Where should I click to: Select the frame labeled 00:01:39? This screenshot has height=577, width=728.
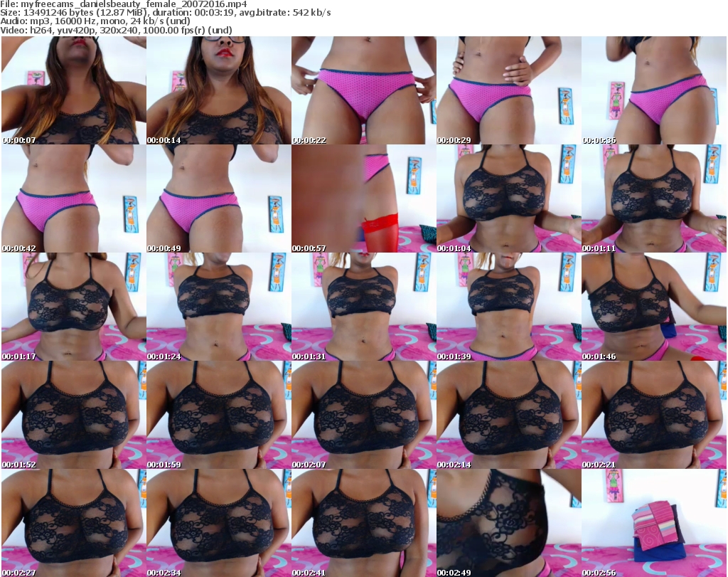coord(508,307)
